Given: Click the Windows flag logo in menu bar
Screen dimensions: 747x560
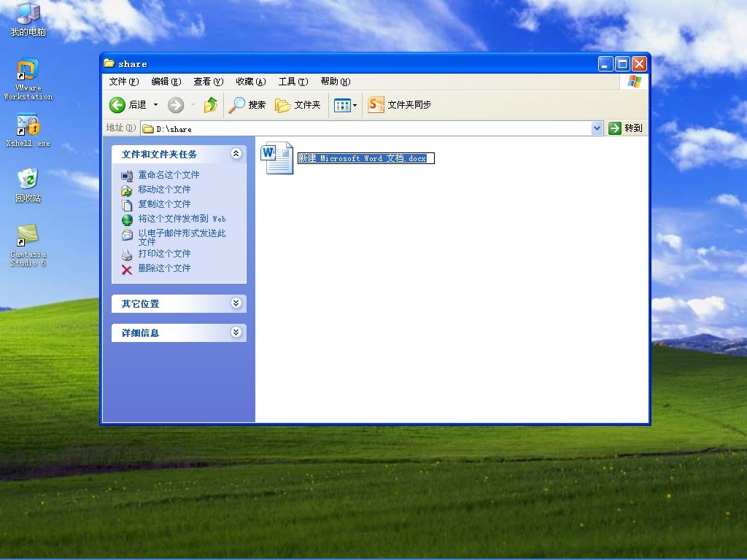Looking at the screenshot, I should (634, 82).
